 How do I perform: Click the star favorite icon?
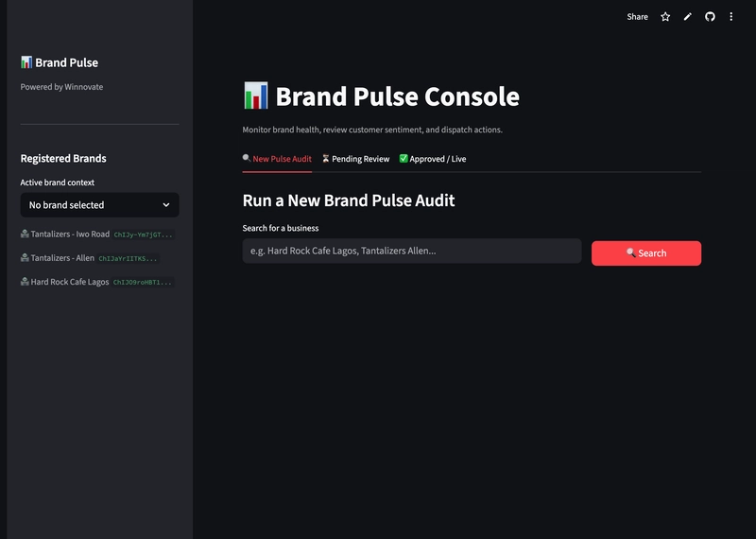(x=665, y=17)
